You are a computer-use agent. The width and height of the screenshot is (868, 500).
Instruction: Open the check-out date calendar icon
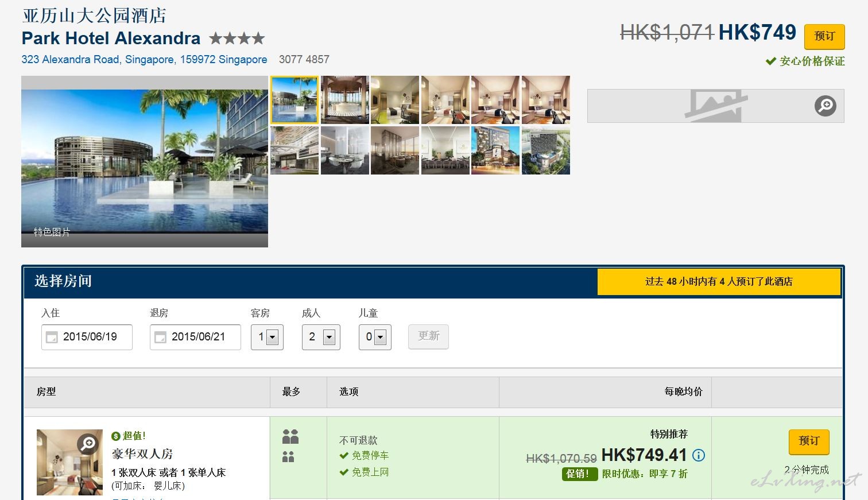160,337
